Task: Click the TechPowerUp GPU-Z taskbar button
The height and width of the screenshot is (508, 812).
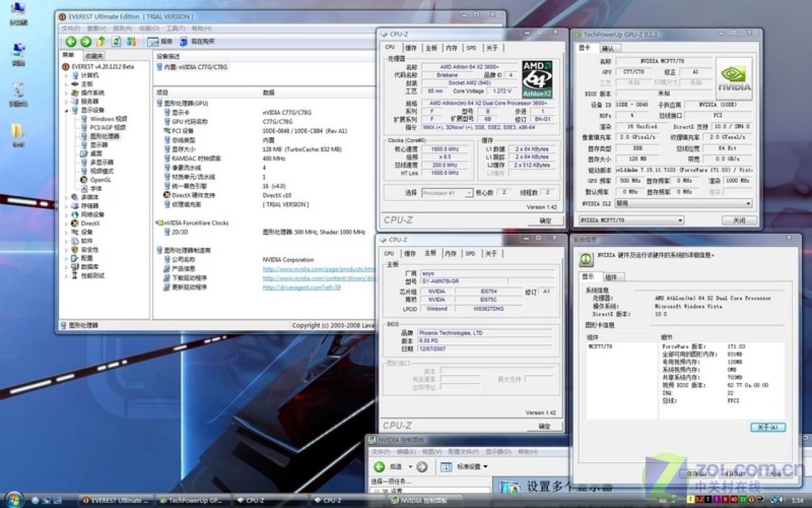Action: [x=191, y=500]
